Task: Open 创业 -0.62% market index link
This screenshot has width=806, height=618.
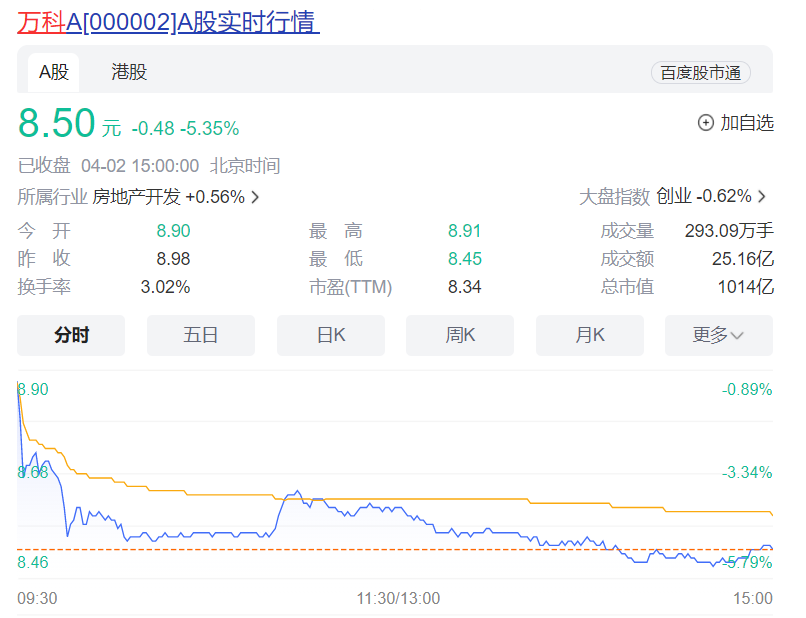Action: [704, 196]
